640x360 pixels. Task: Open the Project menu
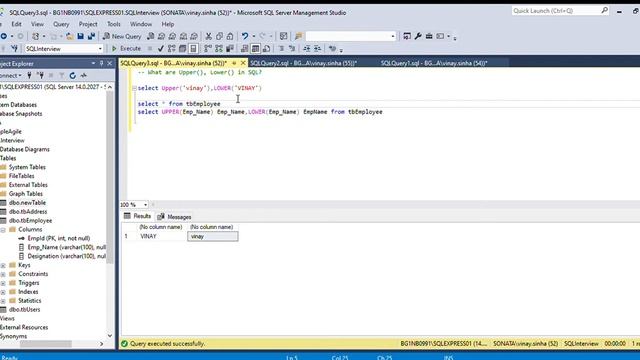(88, 24)
